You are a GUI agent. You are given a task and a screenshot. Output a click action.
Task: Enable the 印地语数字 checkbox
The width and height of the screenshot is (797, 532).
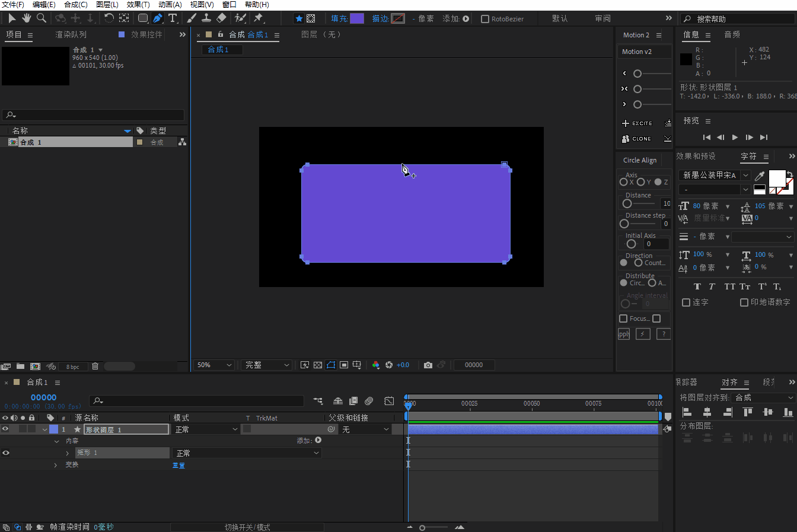pyautogui.click(x=744, y=302)
